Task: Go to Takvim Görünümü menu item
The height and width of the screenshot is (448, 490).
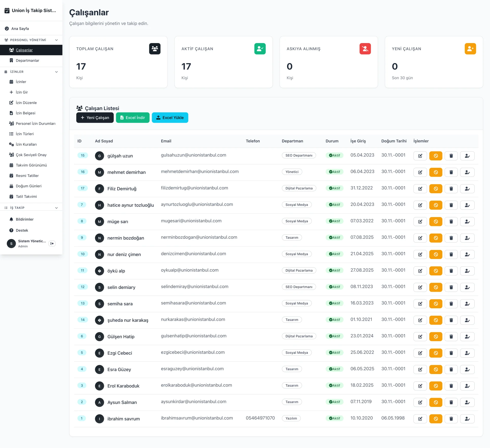Action: [31, 165]
